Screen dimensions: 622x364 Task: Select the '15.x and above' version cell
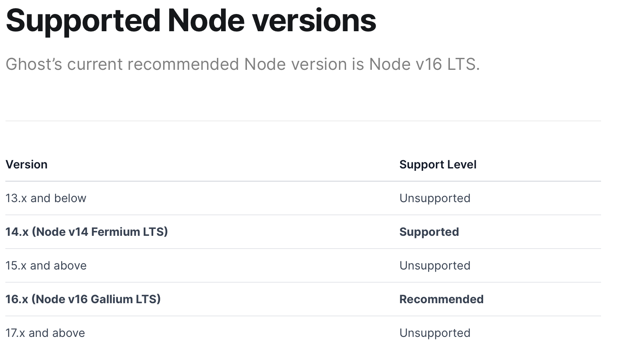46,265
